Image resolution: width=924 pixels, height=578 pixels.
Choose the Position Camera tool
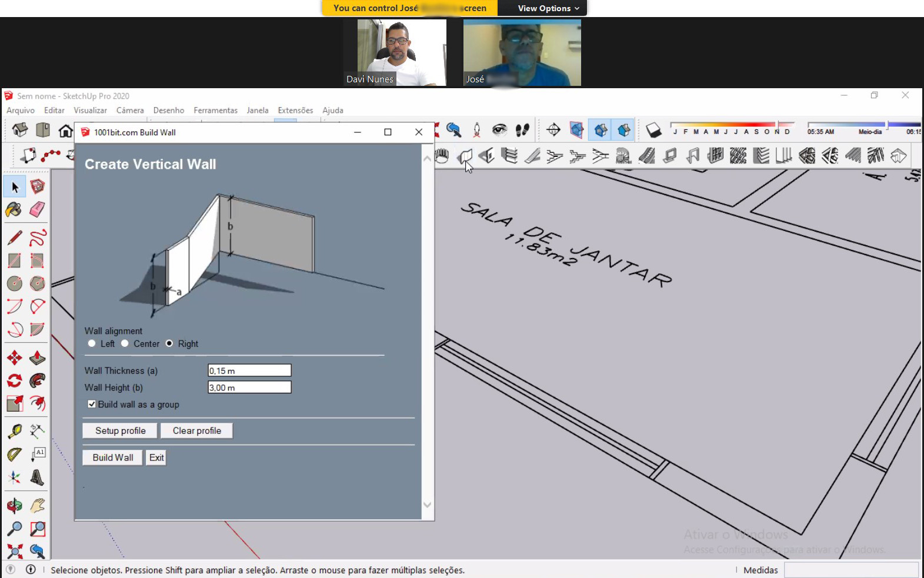point(476,130)
